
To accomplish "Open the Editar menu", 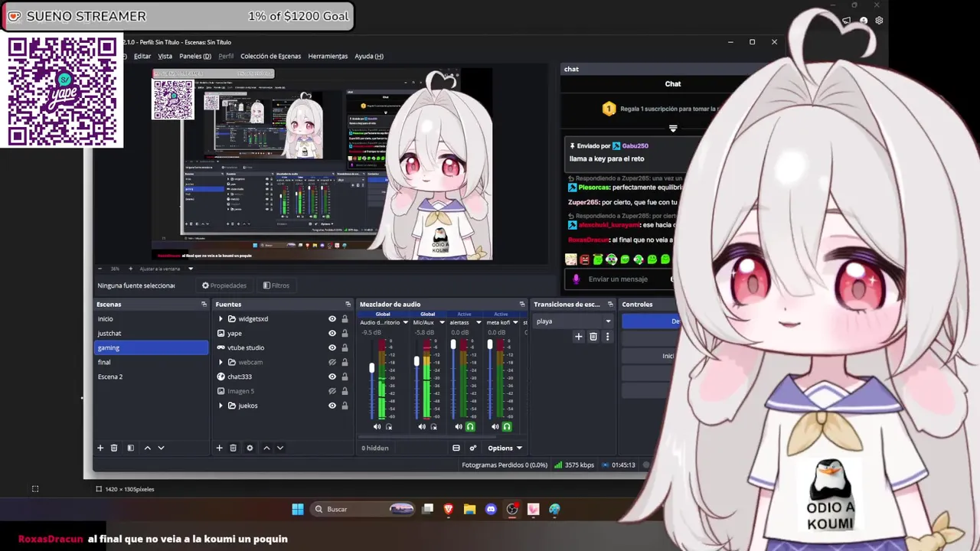I will coord(142,56).
